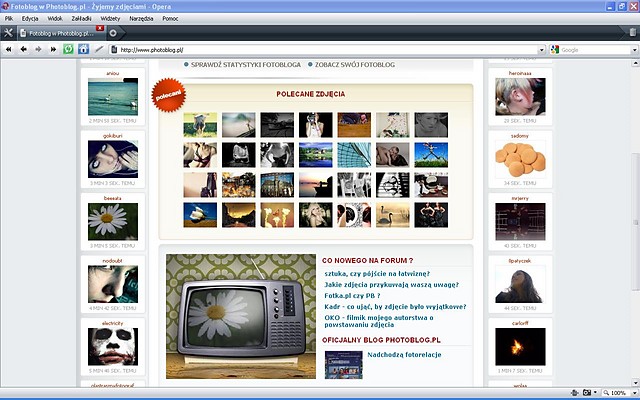This screenshot has width=640, height=400.
Task: Open the official blog post thumbnail image
Action: (x=344, y=365)
